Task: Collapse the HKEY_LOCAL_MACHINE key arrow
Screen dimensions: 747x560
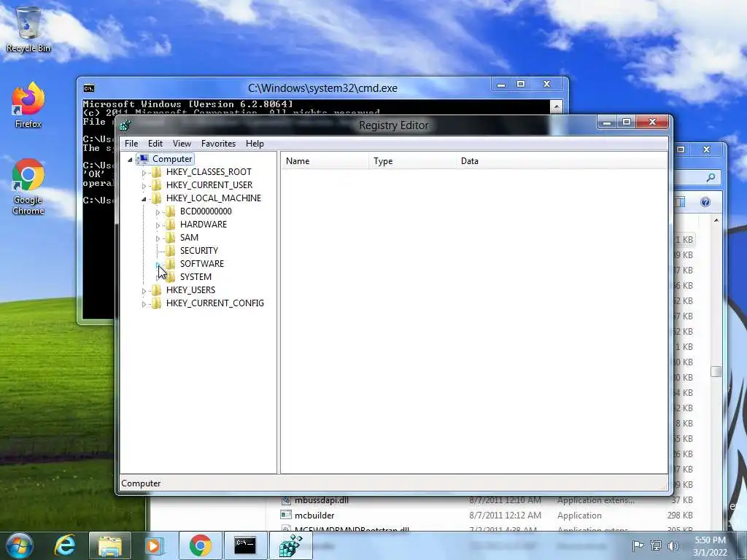Action: [144, 199]
